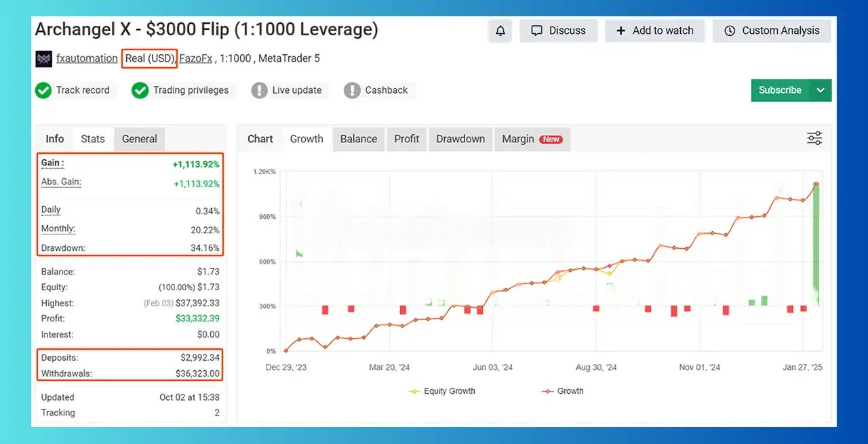Click the Monthly label
Screen dimensions: 868x444
pyautogui.click(x=58, y=229)
